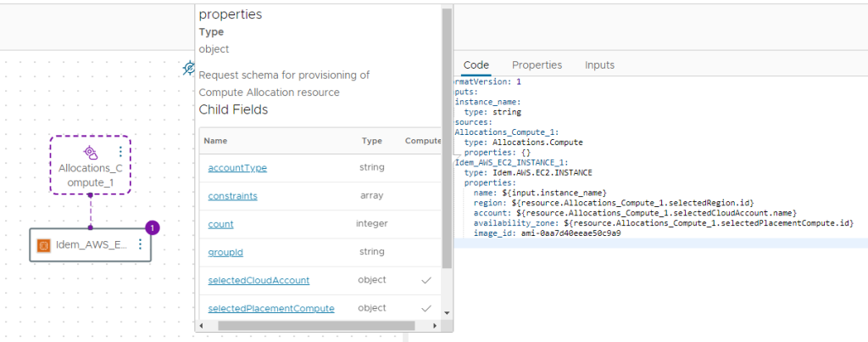Open the selectedCloudAccount field link
The width and height of the screenshot is (868, 342).
[x=259, y=280]
